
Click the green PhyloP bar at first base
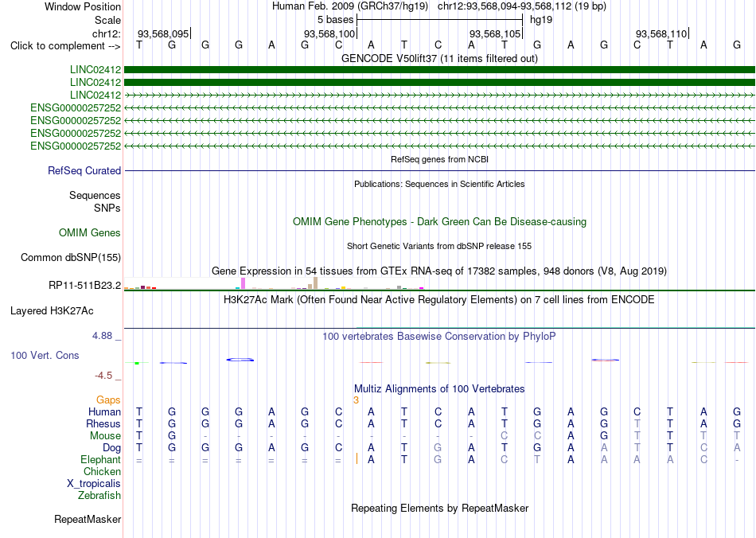[137, 363]
